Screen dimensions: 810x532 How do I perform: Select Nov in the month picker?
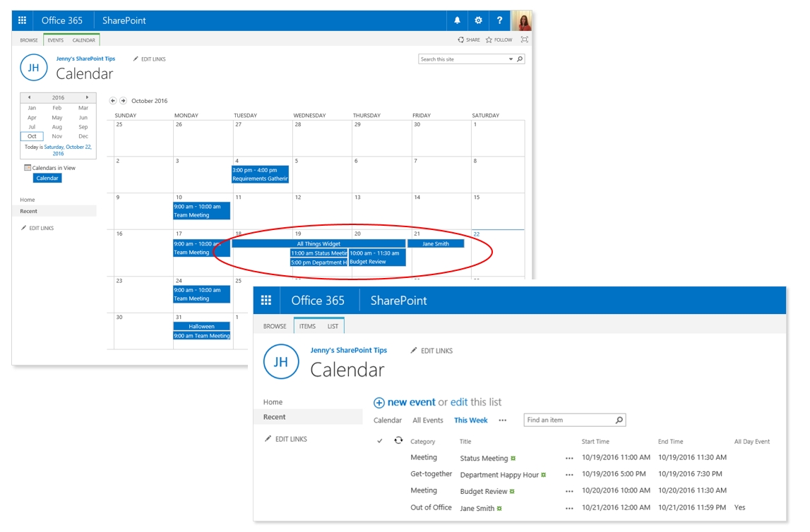pos(56,136)
